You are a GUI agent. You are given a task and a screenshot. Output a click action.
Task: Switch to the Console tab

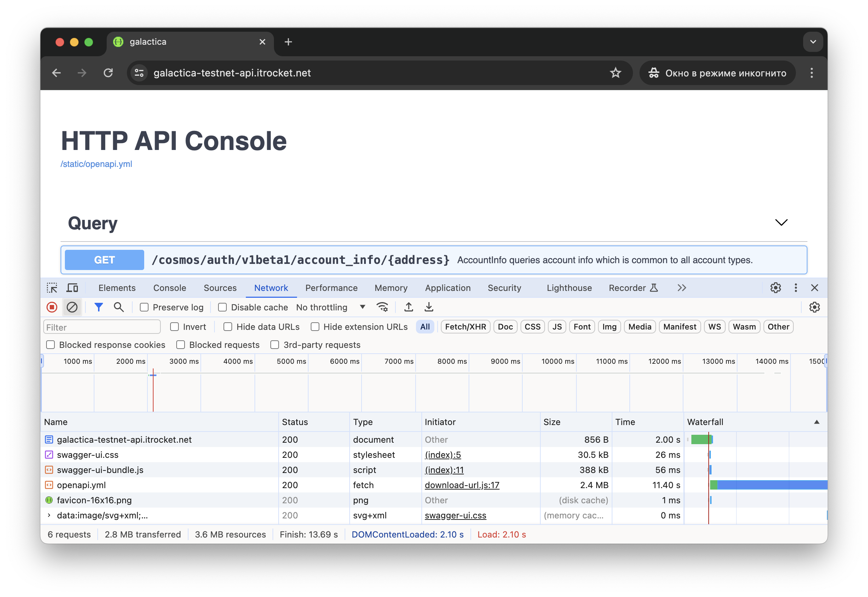click(169, 288)
